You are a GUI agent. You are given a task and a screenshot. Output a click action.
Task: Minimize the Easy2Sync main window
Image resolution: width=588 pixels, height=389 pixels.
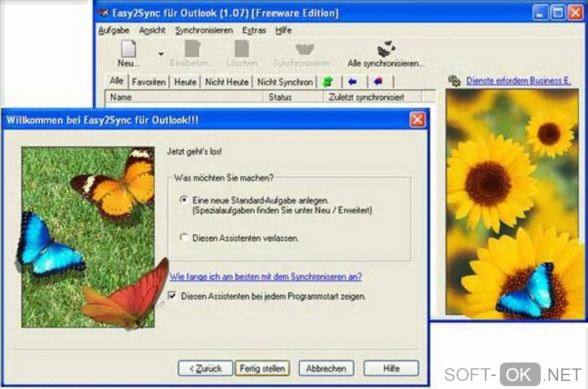540,13
